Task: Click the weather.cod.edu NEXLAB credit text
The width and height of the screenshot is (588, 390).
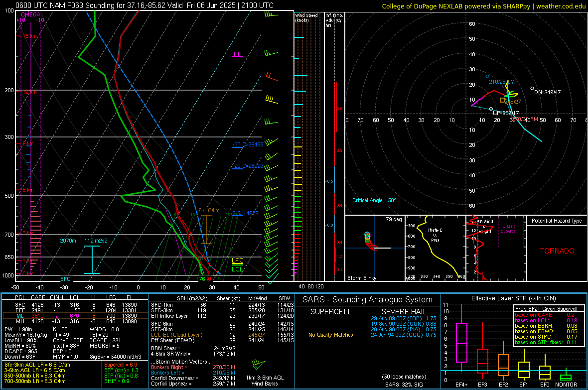Action: pos(483,6)
